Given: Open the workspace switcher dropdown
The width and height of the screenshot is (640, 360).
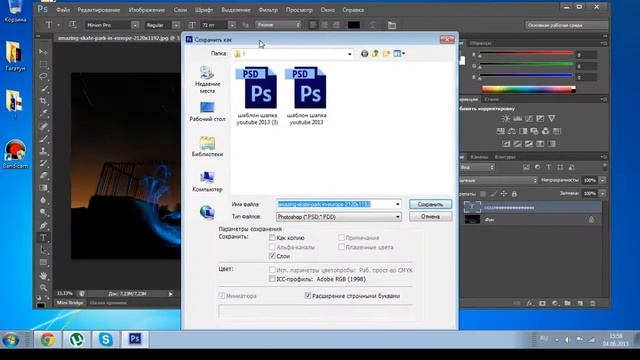Looking at the screenshot, I should pos(567,25).
